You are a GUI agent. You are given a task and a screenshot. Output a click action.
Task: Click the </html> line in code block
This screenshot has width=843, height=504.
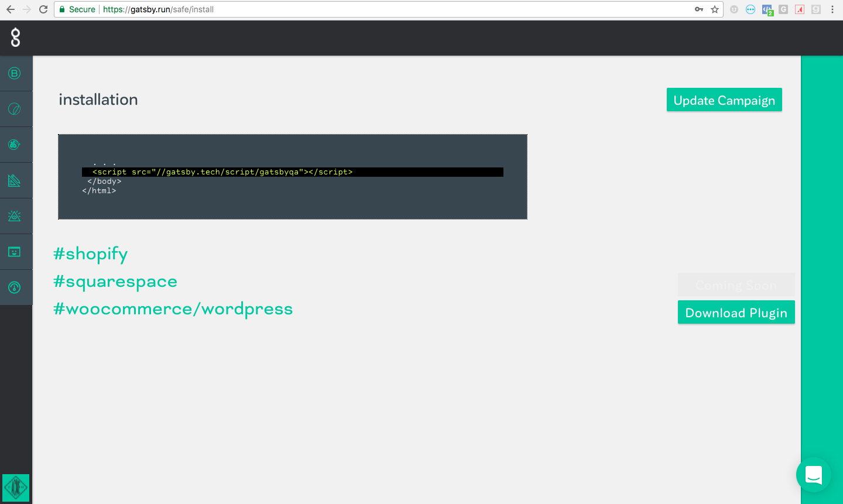point(99,191)
